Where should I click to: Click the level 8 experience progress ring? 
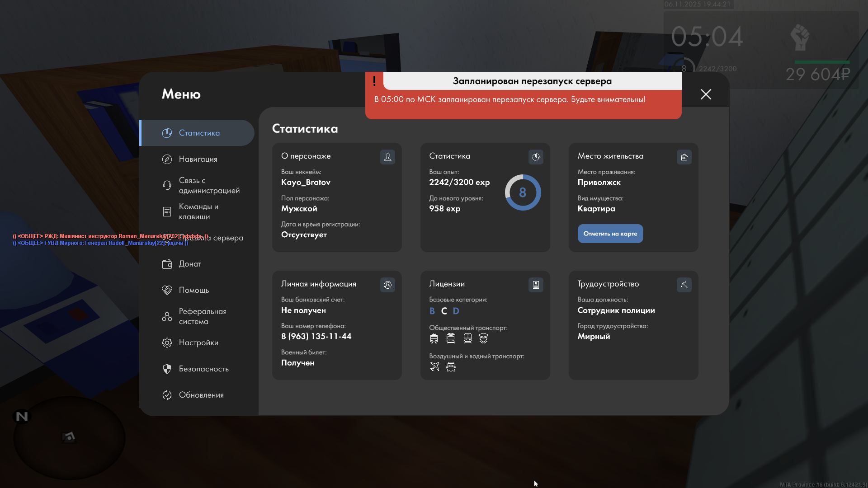pyautogui.click(x=523, y=192)
